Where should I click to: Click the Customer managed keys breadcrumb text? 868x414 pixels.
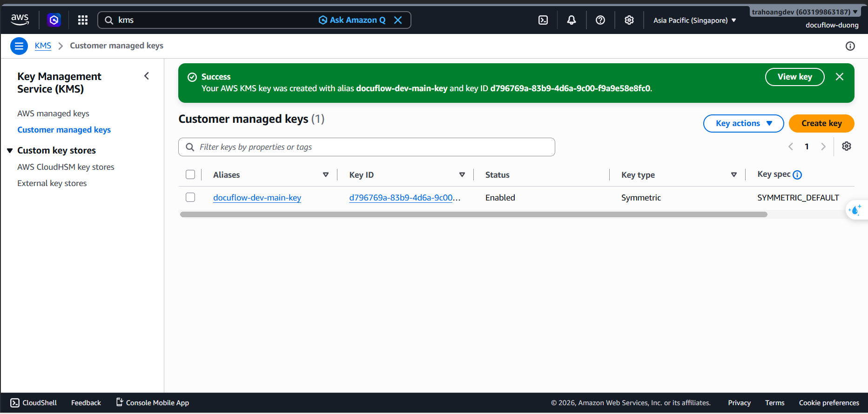click(x=116, y=46)
